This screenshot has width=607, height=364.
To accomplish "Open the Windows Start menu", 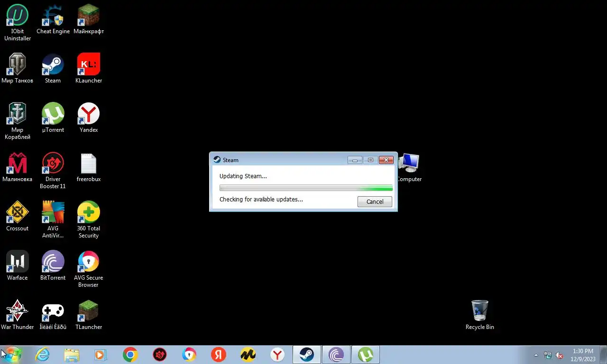I will 12,355.
